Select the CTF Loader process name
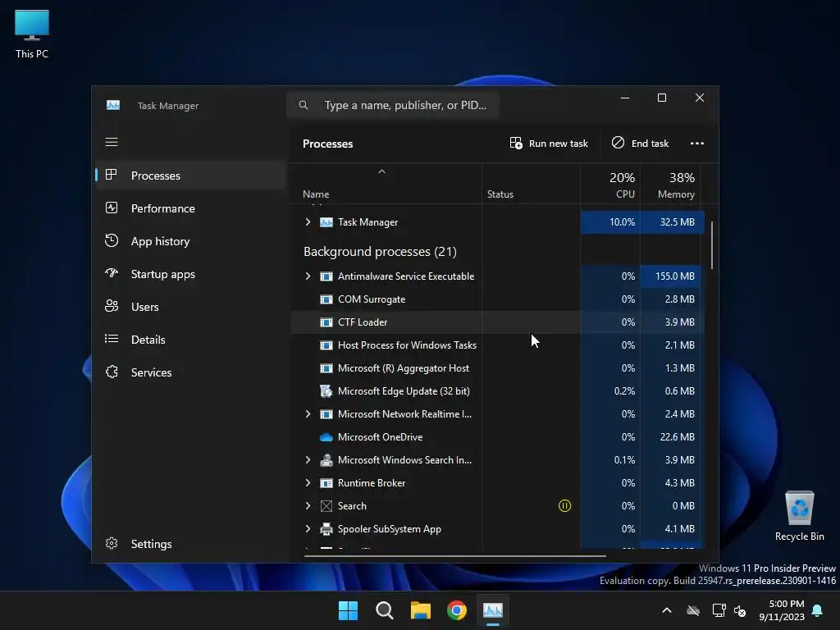This screenshot has width=840, height=630. point(362,322)
